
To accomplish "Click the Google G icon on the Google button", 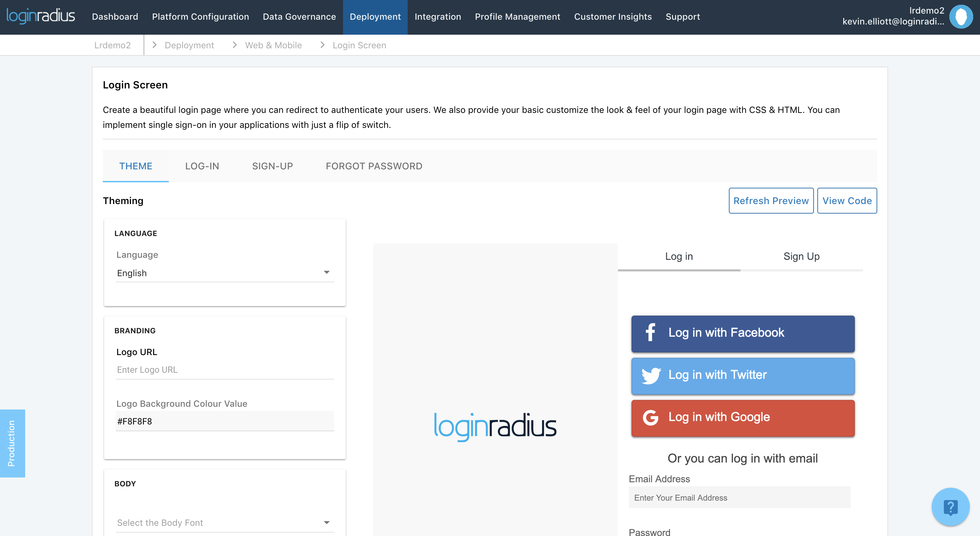I will 651,418.
